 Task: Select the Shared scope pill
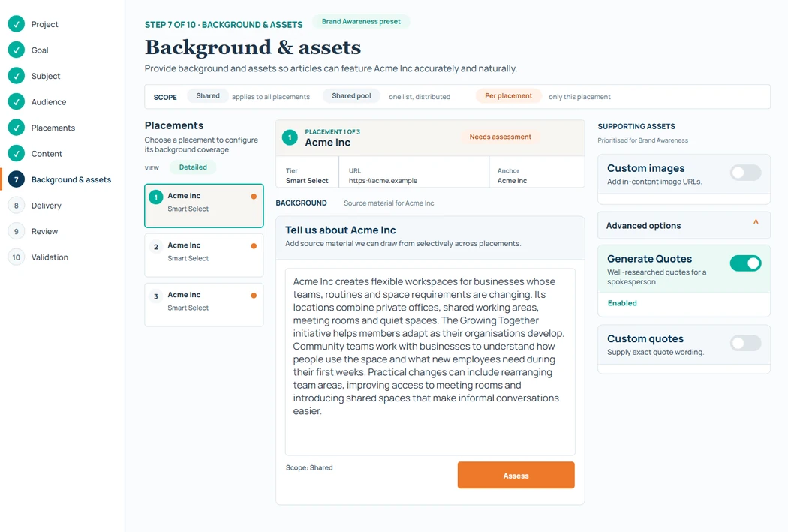pyautogui.click(x=208, y=96)
